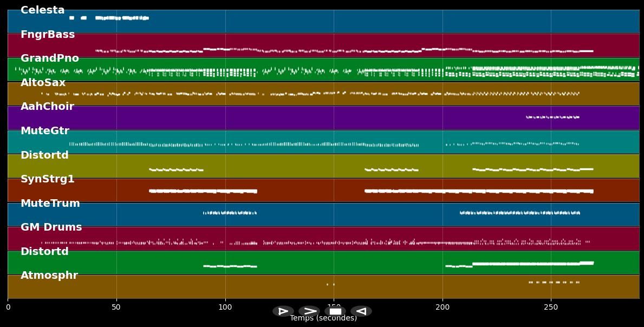Click the GrandPno track label
Viewport: 644px width, 327px height.
point(50,58)
